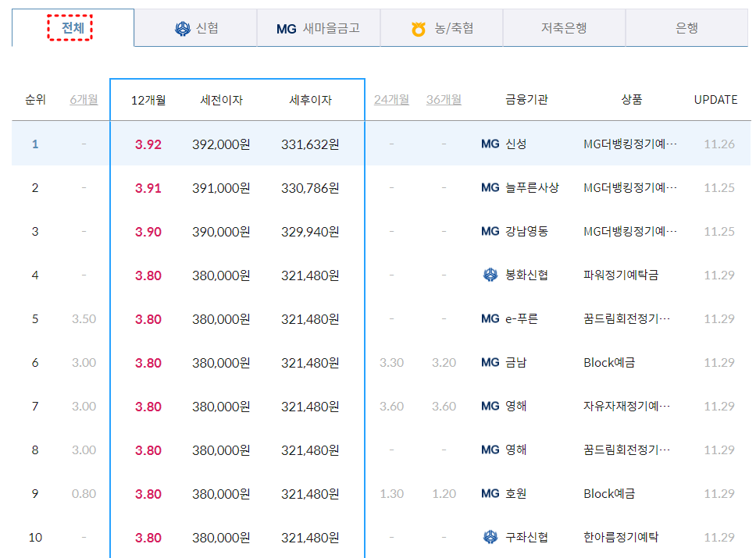This screenshot has width=756, height=558.
Task: Click the 세전이자 column header
Action: (221, 100)
